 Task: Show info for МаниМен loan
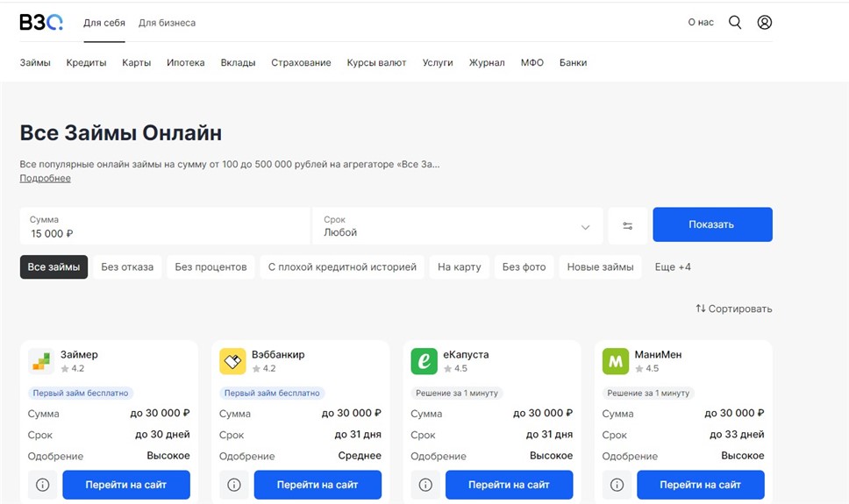617,485
